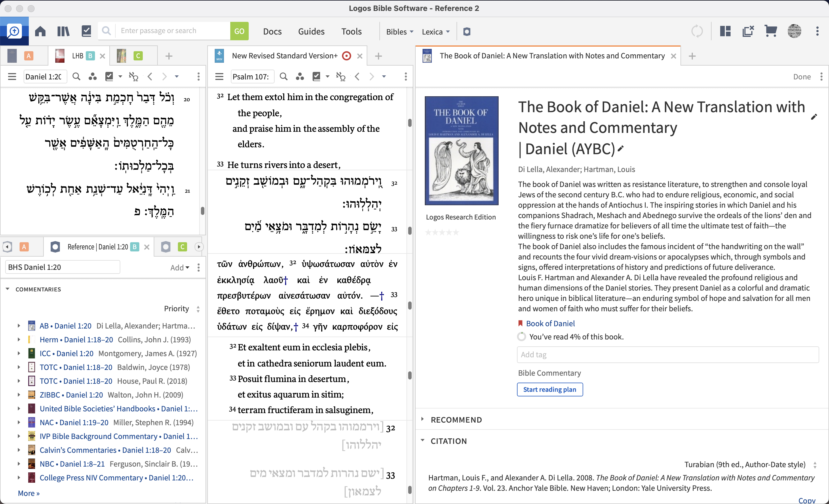
Task: Click Done in the resource info panel
Action: coord(802,77)
